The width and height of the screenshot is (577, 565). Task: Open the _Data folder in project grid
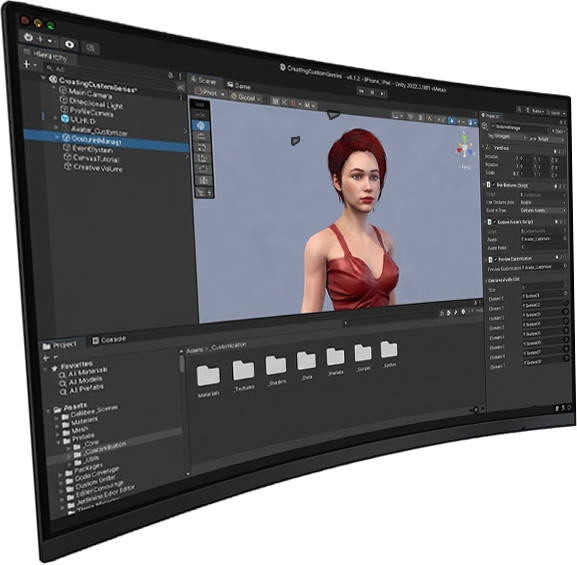point(307,360)
